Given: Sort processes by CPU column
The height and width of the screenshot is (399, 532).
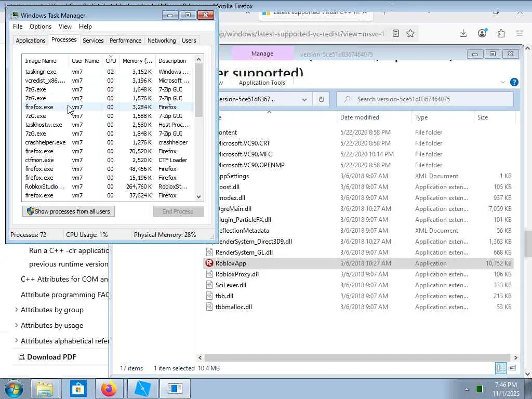Looking at the screenshot, I should (x=111, y=61).
